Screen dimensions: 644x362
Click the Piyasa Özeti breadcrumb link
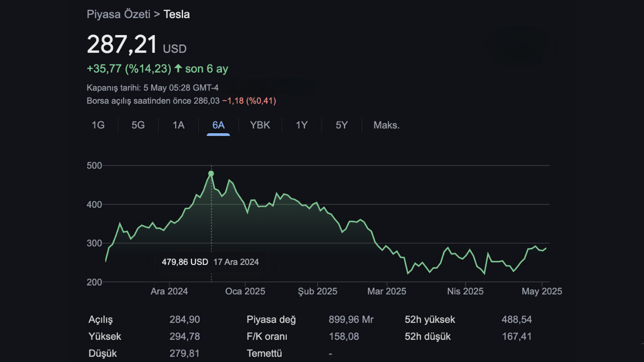pos(118,14)
